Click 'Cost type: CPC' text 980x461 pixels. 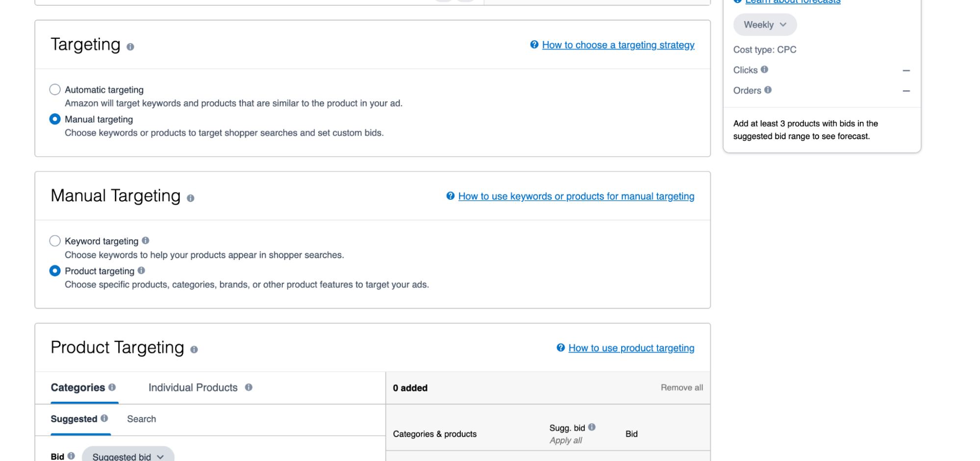pos(765,49)
